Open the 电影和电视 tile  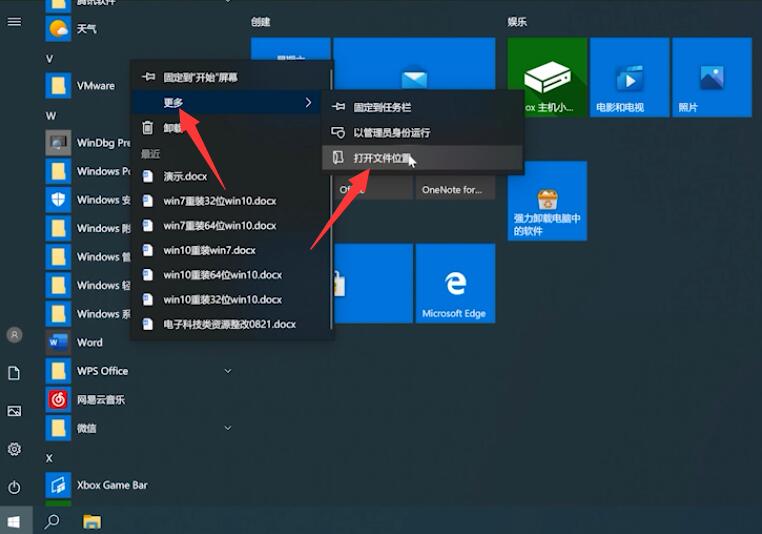pyautogui.click(x=629, y=77)
